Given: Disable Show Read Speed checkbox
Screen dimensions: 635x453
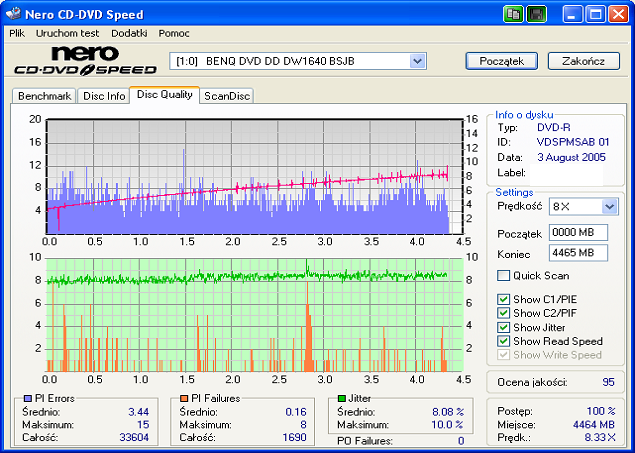Looking at the screenshot, I should click(503, 341).
